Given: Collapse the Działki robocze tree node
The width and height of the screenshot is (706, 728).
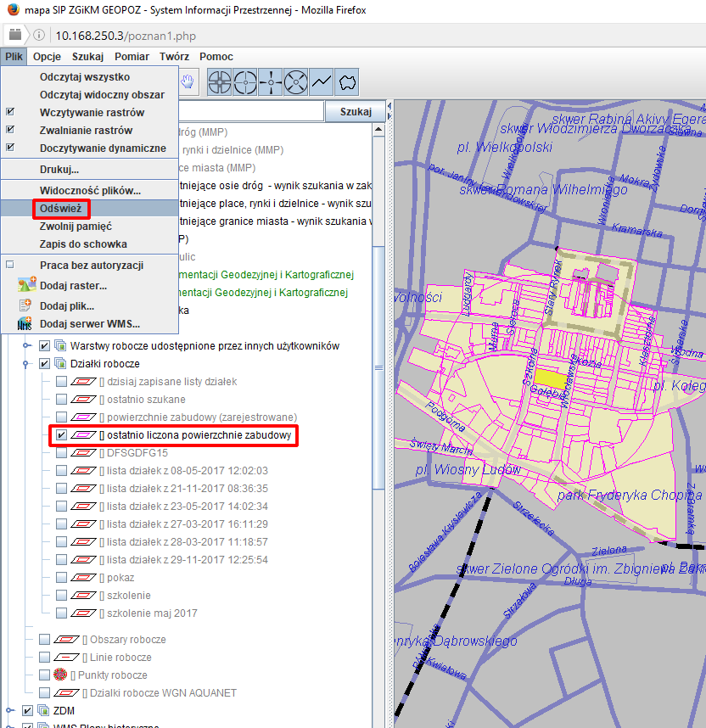Looking at the screenshot, I should pos(27,364).
